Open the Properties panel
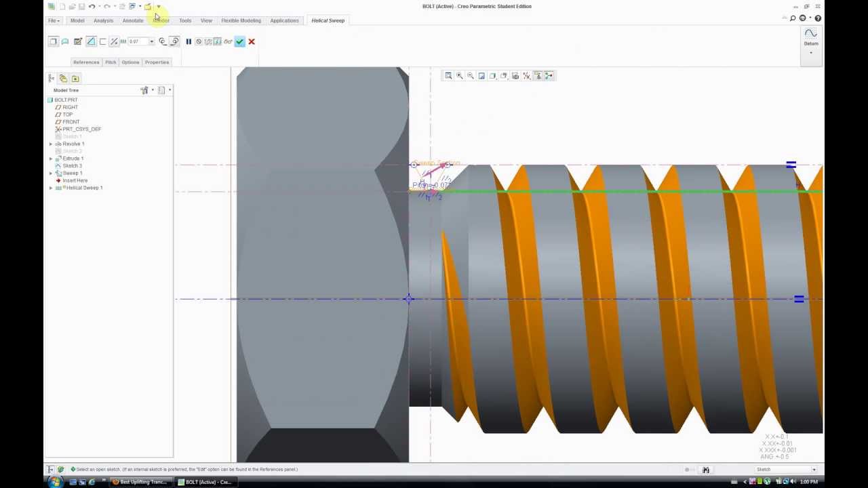The width and height of the screenshot is (868, 488). 157,62
